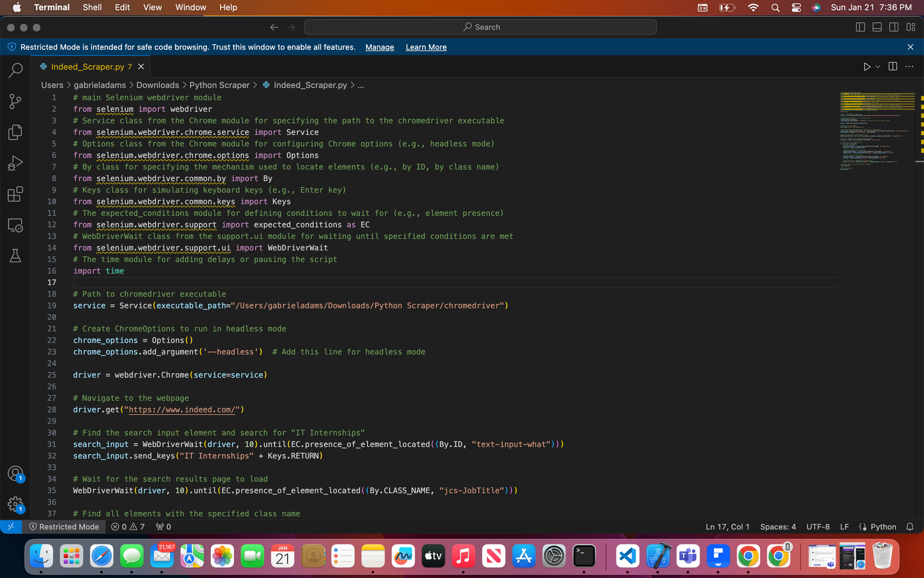Toggle the Secondary Side Bar layout button
The height and width of the screenshot is (578, 924).
point(894,27)
